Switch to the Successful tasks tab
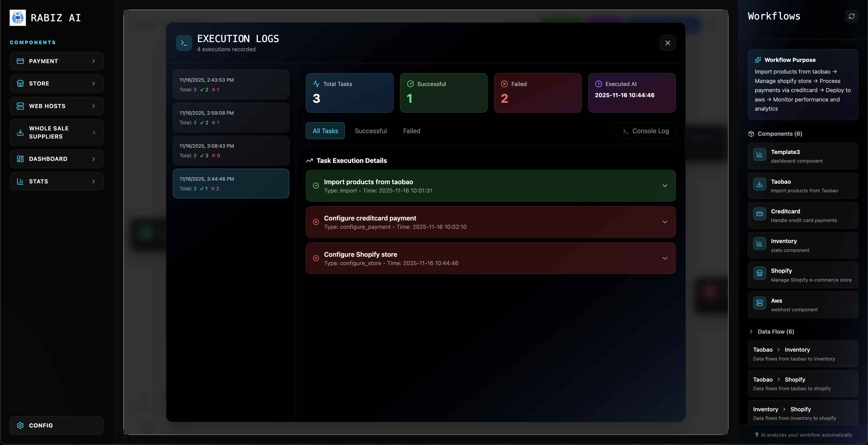The height and width of the screenshot is (445, 868). tap(371, 131)
